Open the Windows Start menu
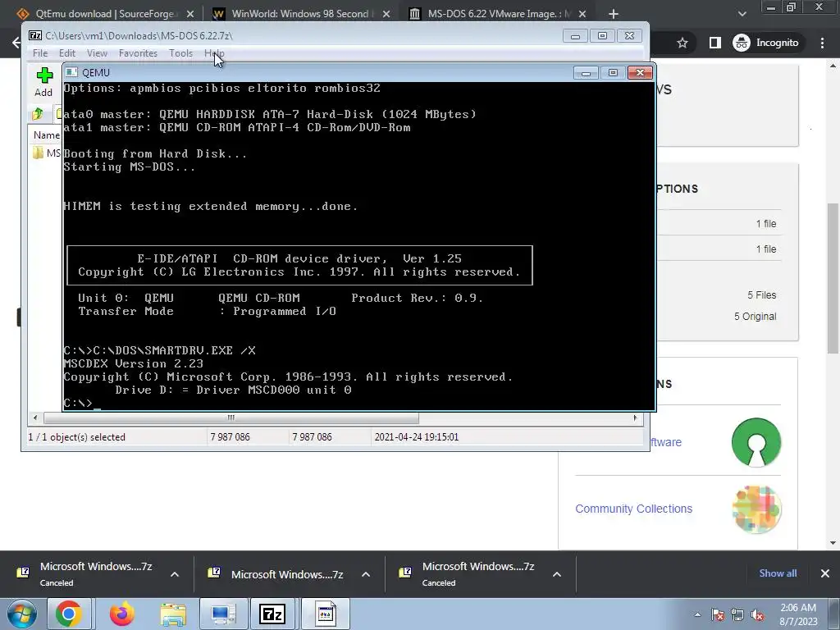The image size is (840, 630). [22, 614]
